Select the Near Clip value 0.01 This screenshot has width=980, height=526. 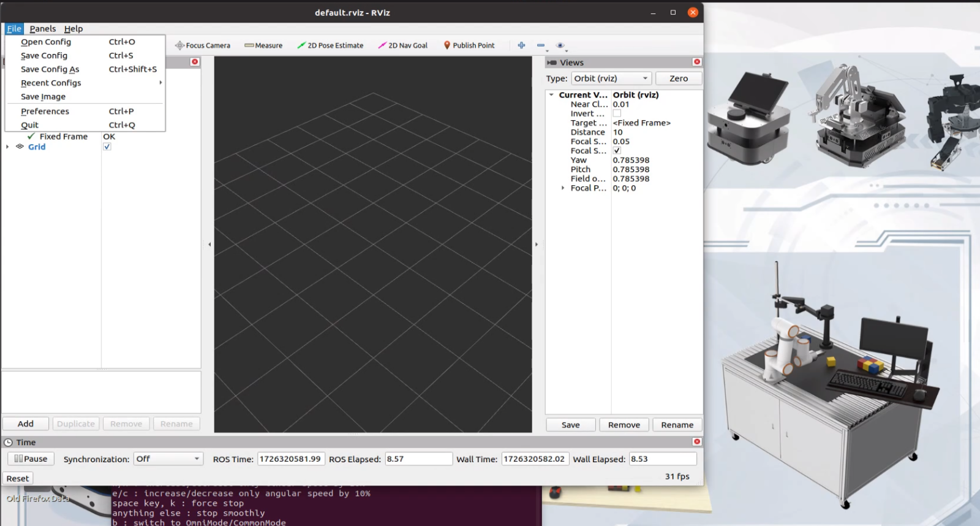(621, 104)
